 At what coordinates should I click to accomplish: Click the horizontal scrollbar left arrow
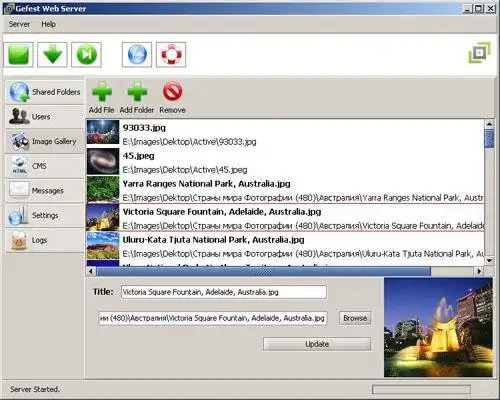[91, 271]
